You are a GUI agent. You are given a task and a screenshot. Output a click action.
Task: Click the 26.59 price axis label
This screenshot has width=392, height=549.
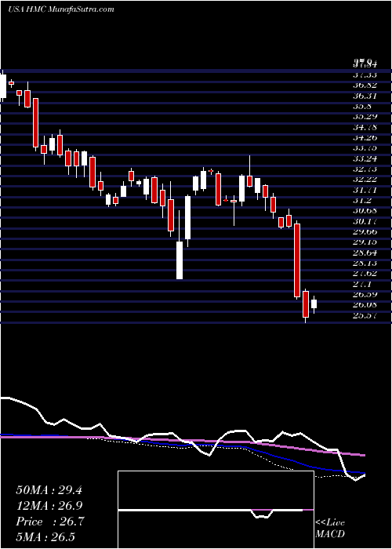(x=365, y=295)
